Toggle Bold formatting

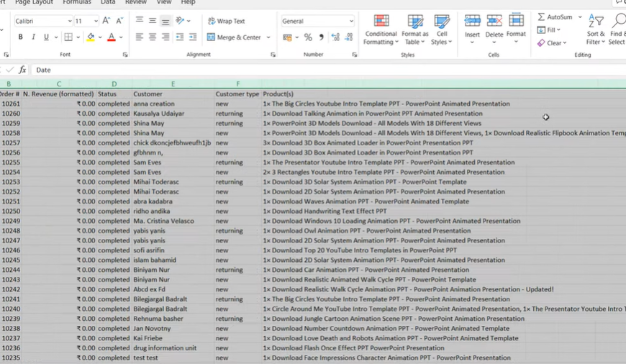20,37
